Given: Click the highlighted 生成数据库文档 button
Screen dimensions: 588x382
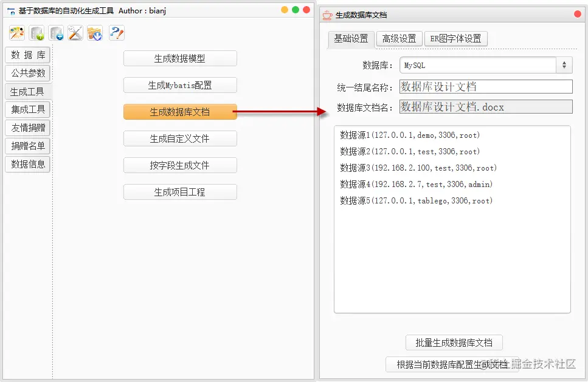Looking at the screenshot, I should pyautogui.click(x=180, y=112).
